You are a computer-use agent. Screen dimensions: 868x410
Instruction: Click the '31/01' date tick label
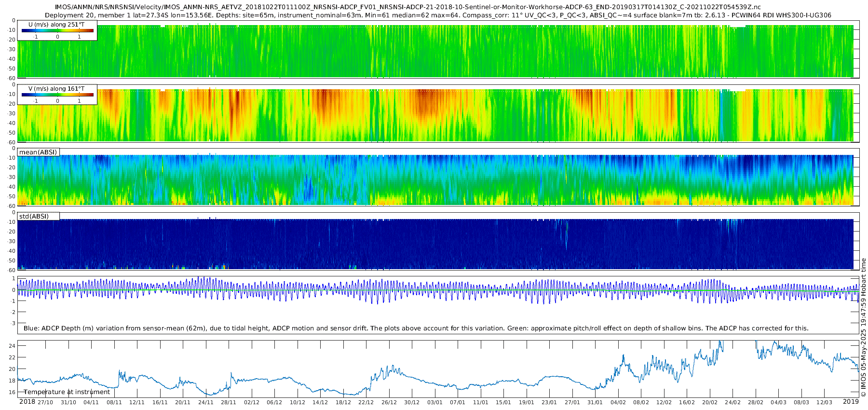tap(595, 402)
